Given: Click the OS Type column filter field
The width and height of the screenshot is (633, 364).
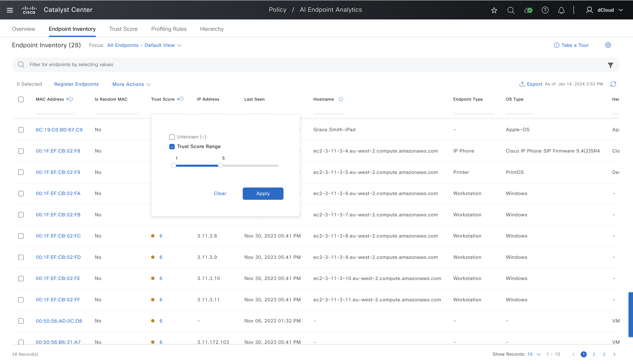Looking at the screenshot, I should tap(519, 110).
